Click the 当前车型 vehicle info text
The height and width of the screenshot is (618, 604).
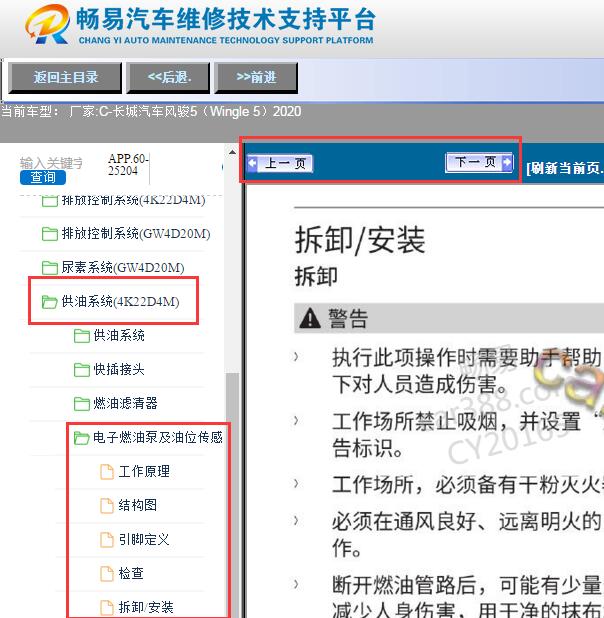click(x=151, y=112)
